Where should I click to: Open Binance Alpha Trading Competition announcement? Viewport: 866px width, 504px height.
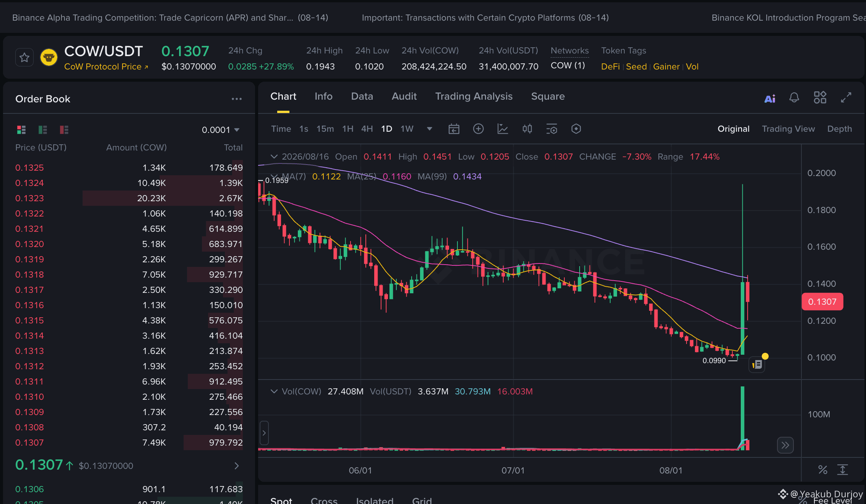(170, 18)
